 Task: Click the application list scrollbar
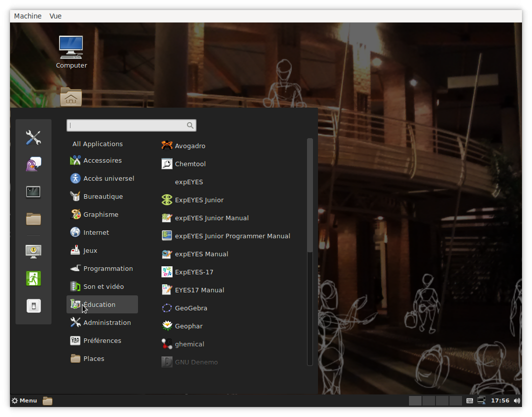coord(309,195)
